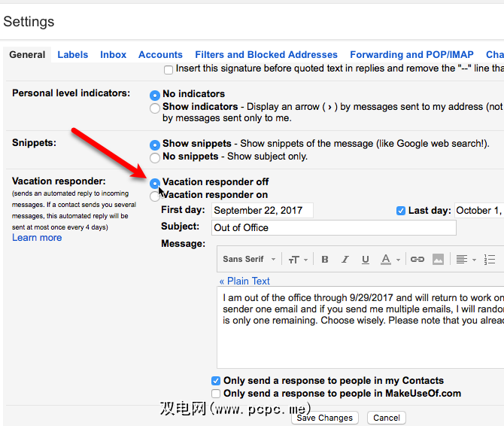Turn Vacation responder on
The width and height of the screenshot is (504, 426).
coord(155,196)
